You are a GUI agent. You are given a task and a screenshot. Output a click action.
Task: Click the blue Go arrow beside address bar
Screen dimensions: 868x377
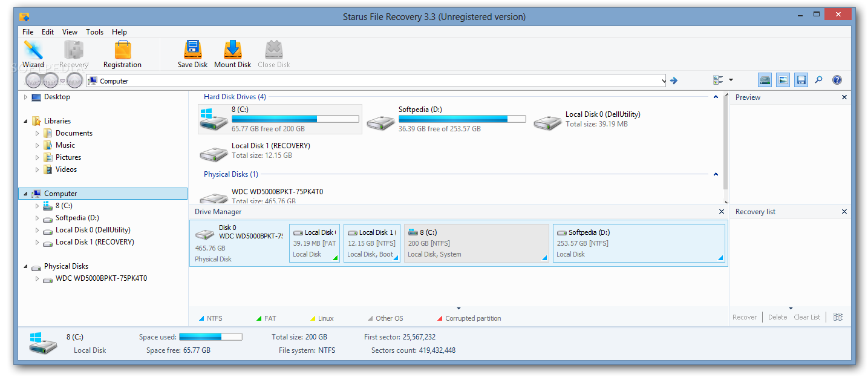(674, 80)
